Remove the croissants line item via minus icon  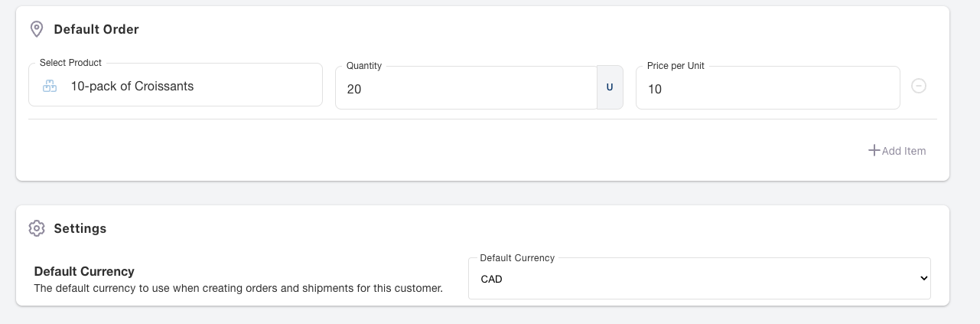[x=919, y=86]
